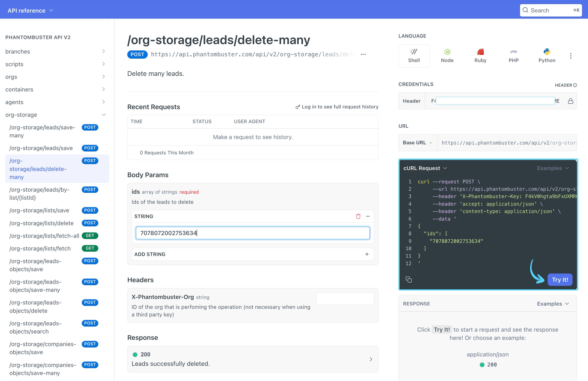This screenshot has height=381, width=588.
Task: Collapse the STRING item with minus icon
Action: point(368,216)
